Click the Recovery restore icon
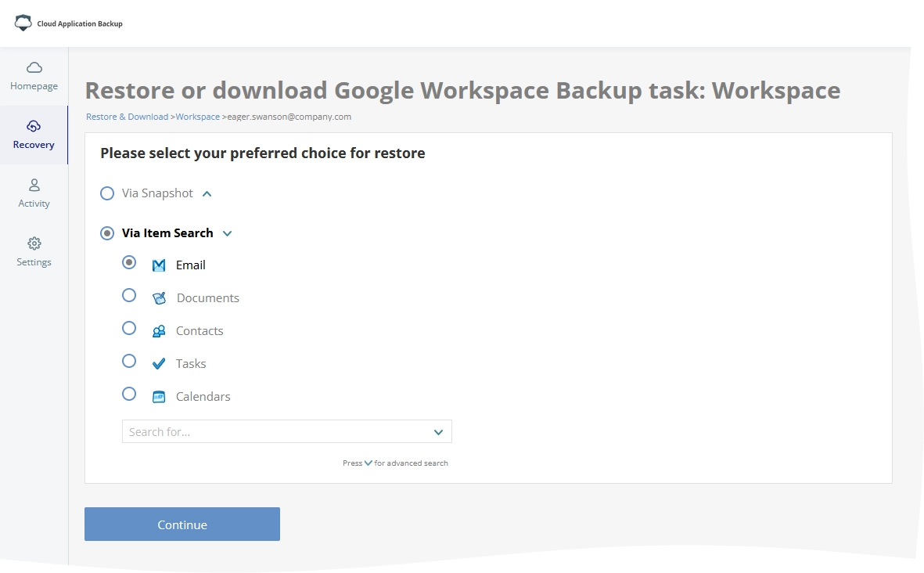The image size is (924, 573). tap(34, 126)
